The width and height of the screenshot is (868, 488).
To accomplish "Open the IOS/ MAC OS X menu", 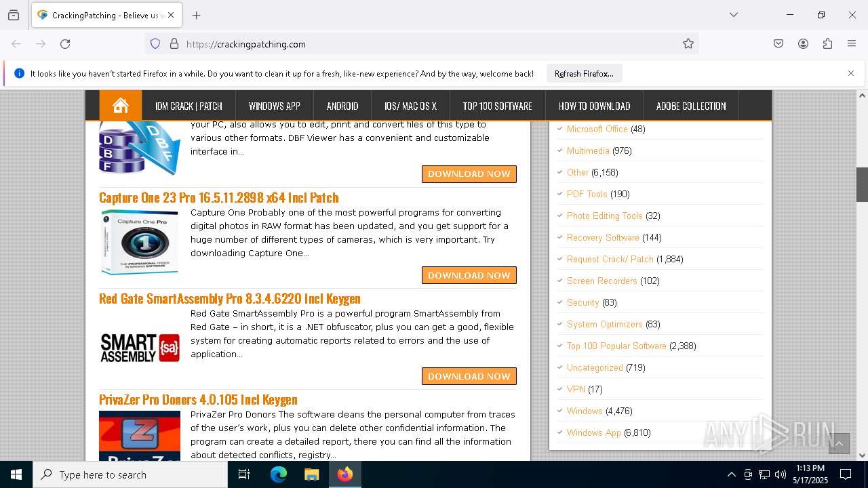I will [410, 106].
